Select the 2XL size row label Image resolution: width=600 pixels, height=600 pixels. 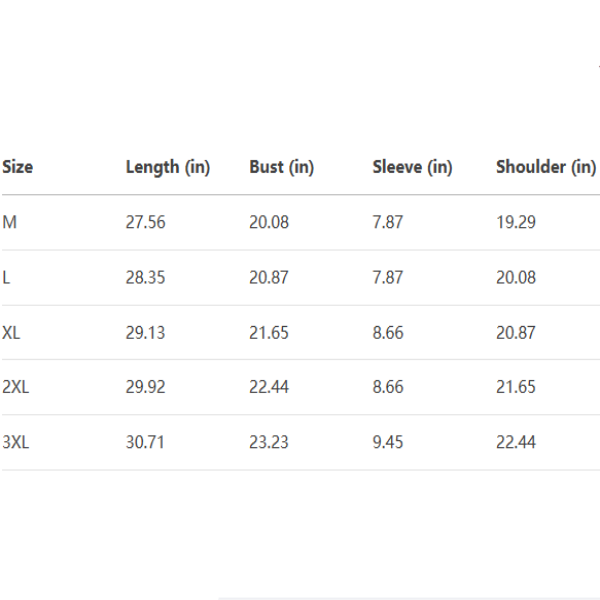16,387
